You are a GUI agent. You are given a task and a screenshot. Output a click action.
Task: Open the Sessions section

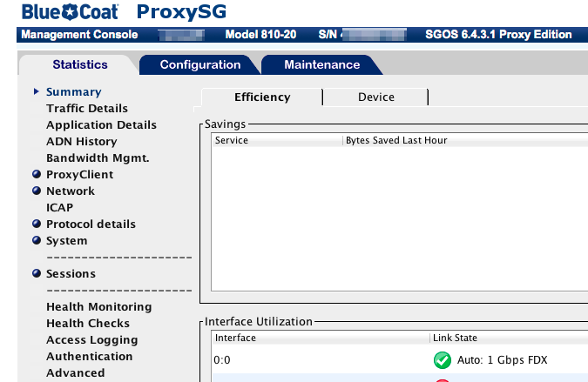click(x=71, y=274)
